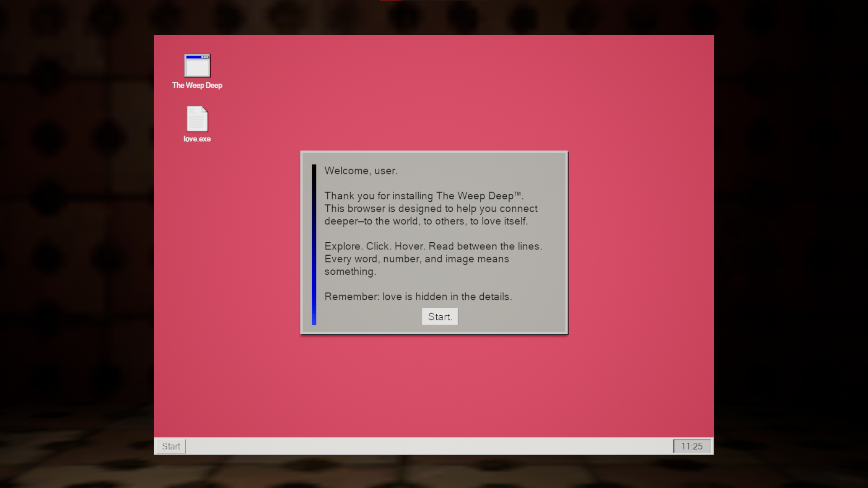Screen dimensions: 868x488
Task: Select the love.exe filename label
Action: pos(197,139)
